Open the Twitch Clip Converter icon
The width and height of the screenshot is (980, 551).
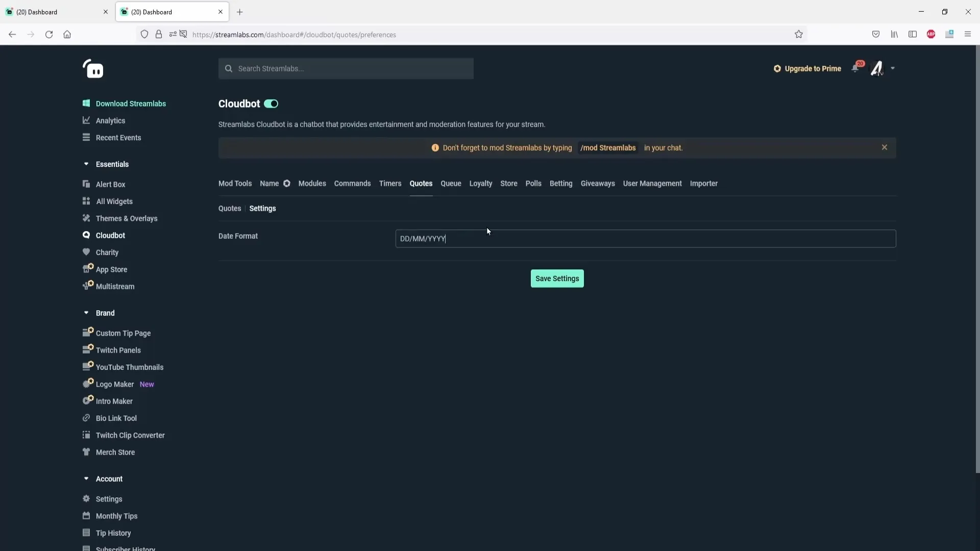click(86, 435)
